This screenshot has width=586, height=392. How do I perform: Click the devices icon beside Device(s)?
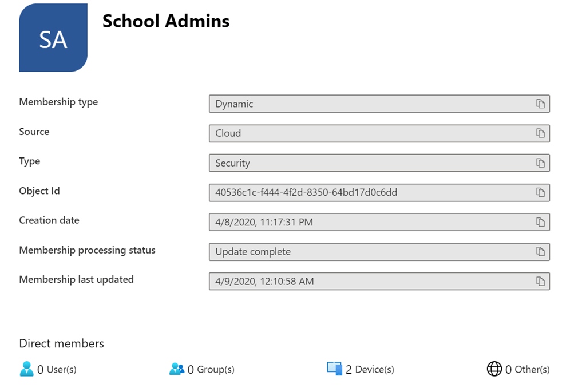click(335, 369)
